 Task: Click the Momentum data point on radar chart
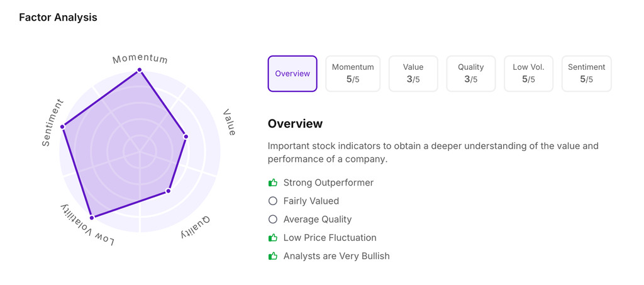[140, 70]
